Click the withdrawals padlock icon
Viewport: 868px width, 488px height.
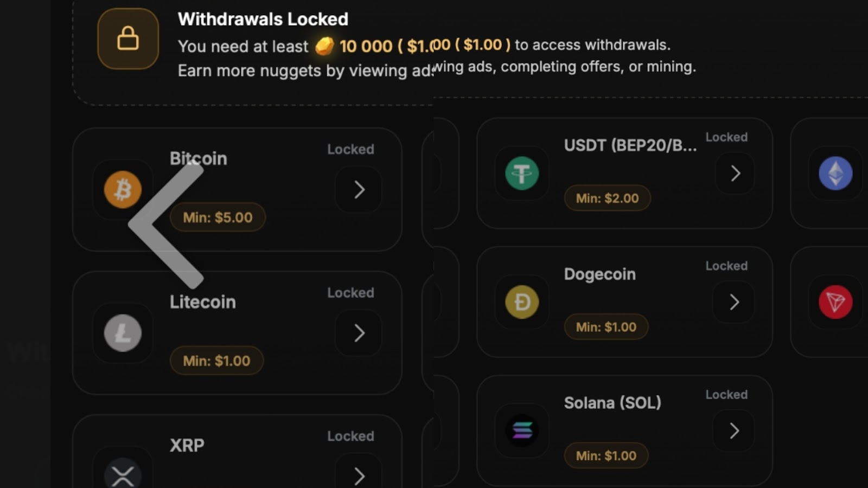tap(128, 39)
